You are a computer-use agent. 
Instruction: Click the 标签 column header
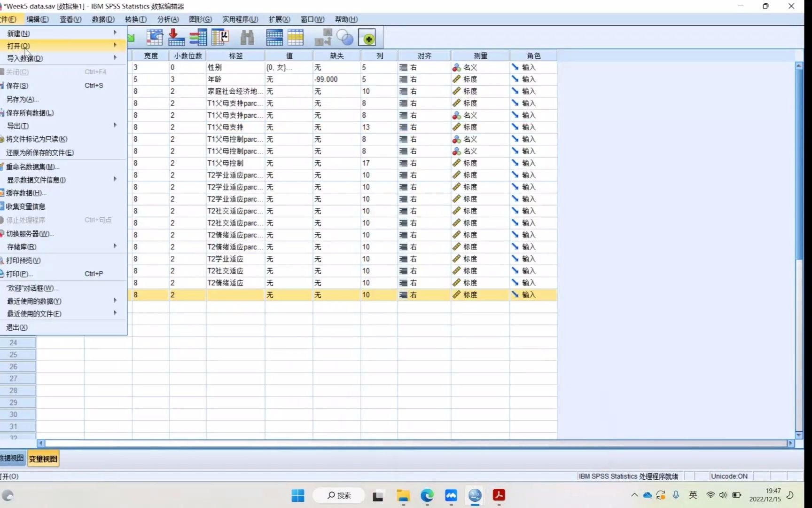click(x=235, y=56)
